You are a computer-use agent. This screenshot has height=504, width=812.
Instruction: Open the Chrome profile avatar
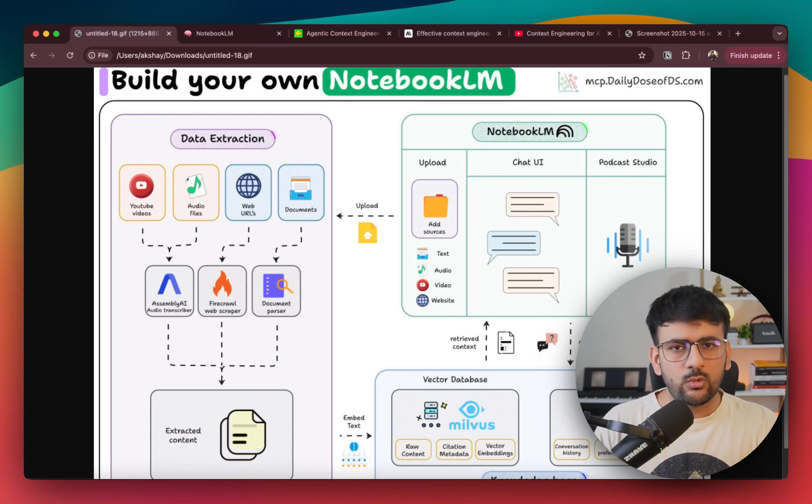pos(713,56)
